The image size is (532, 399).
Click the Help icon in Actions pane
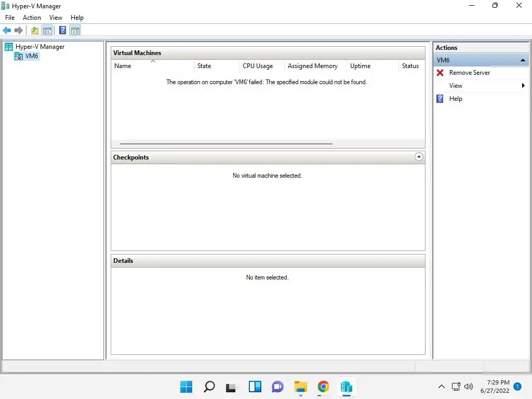[440, 99]
